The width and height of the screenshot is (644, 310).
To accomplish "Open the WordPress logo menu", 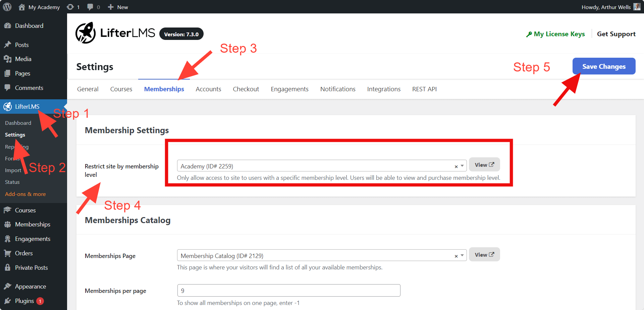I will (7, 7).
